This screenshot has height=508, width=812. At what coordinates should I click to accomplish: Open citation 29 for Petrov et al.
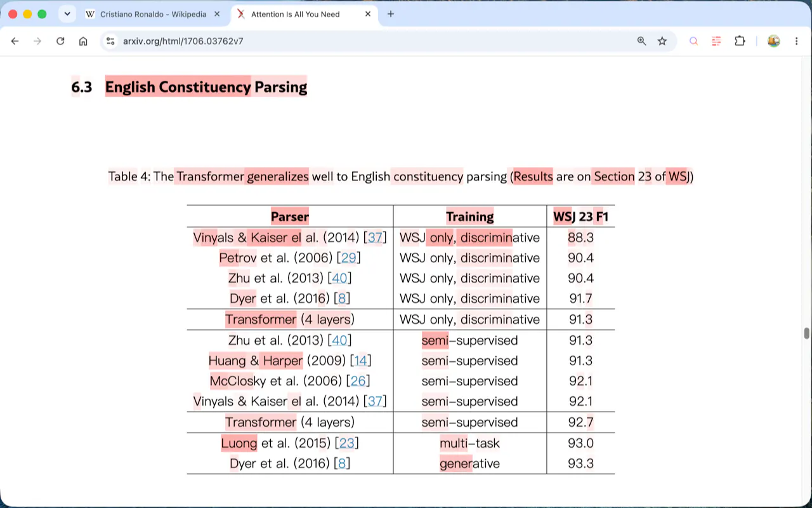pyautogui.click(x=348, y=258)
